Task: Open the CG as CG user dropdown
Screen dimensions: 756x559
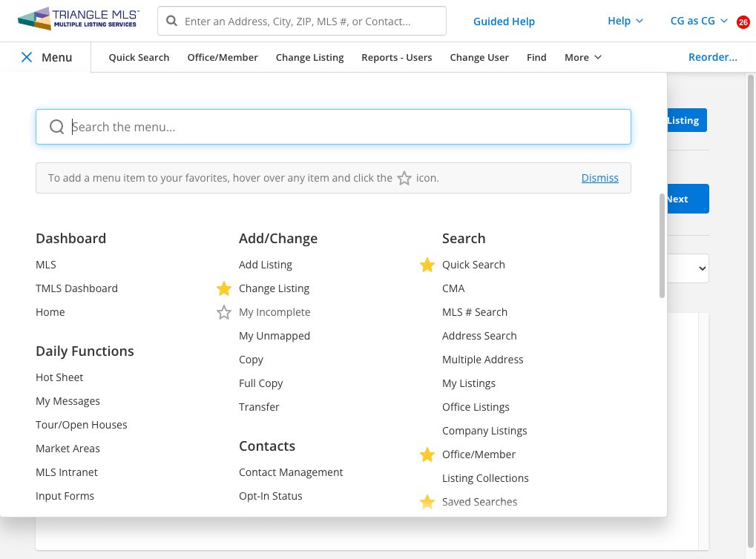Action: [x=699, y=21]
